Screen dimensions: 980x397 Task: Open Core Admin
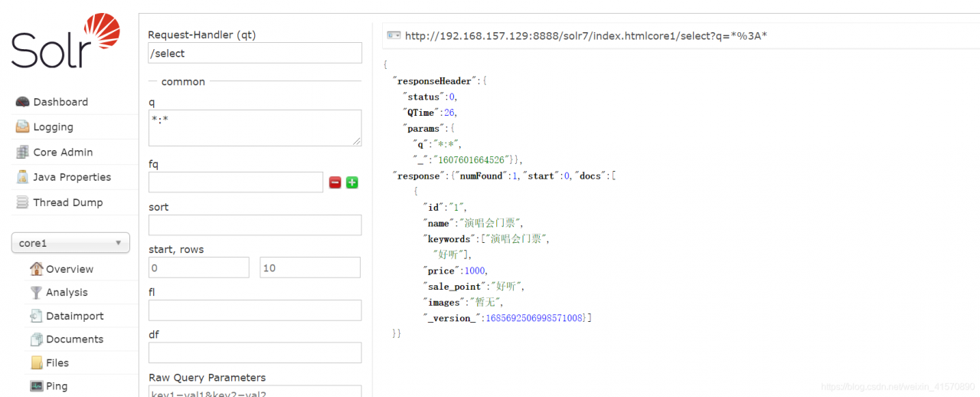pyautogui.click(x=63, y=152)
